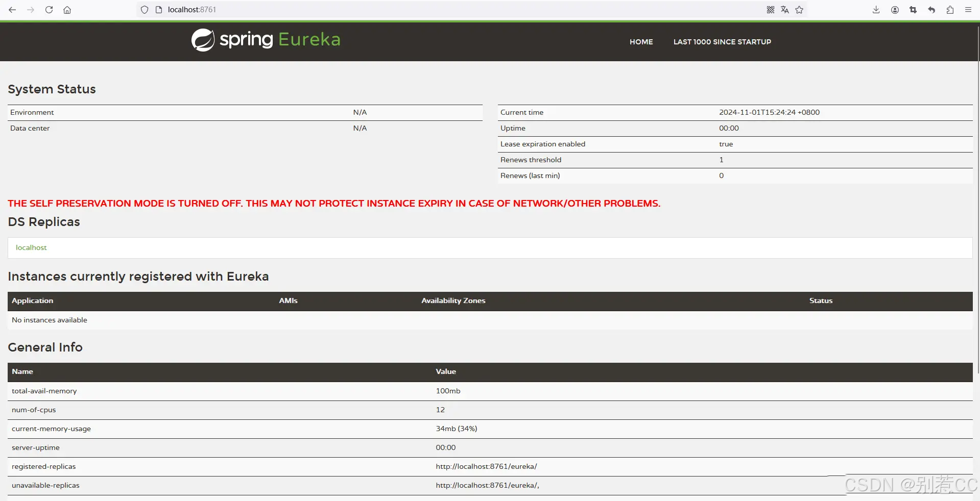The width and height of the screenshot is (980, 501).
Task: Click the Status column header
Action: [821, 300]
